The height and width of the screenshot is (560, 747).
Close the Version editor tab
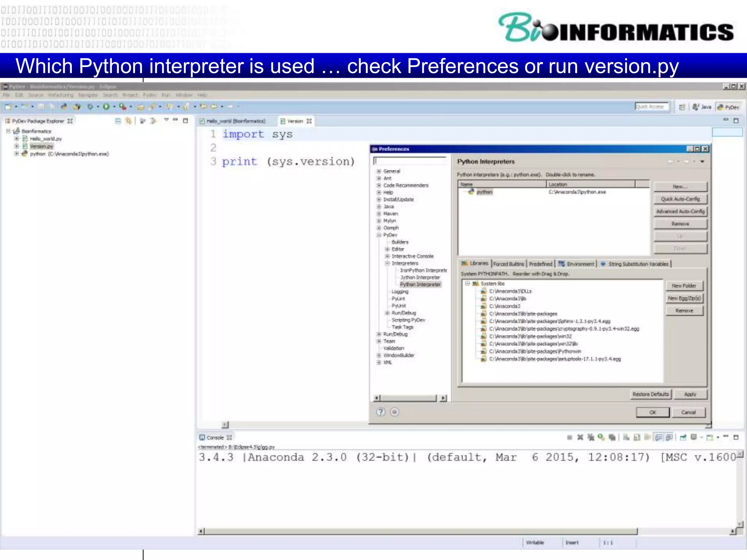pos(309,121)
